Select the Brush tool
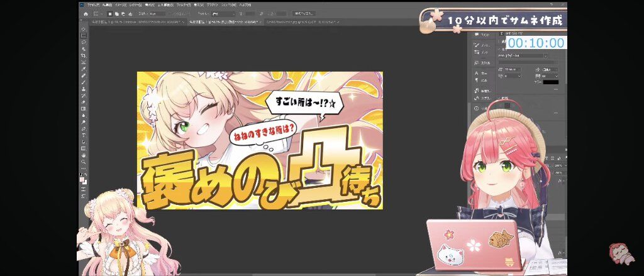 pos(84,82)
